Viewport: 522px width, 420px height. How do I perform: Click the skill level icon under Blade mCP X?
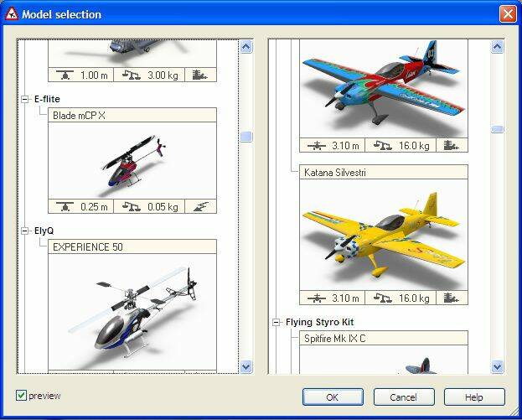(x=201, y=206)
